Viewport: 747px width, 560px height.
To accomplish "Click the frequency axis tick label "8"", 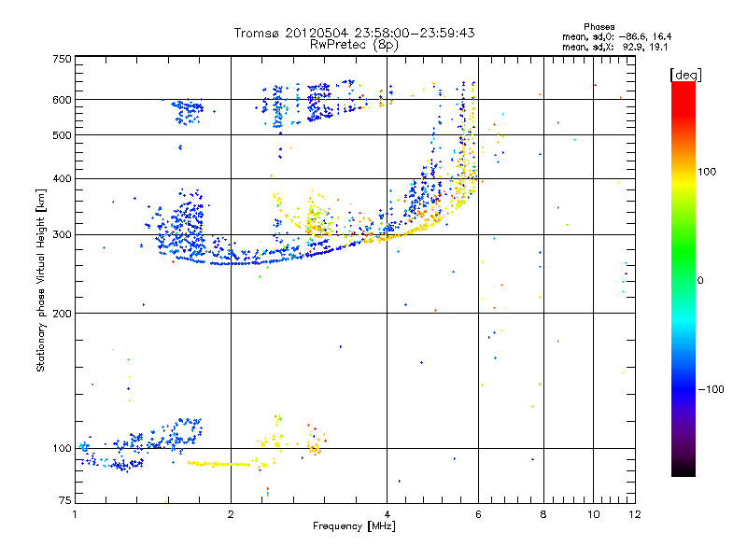I will pos(543,514).
